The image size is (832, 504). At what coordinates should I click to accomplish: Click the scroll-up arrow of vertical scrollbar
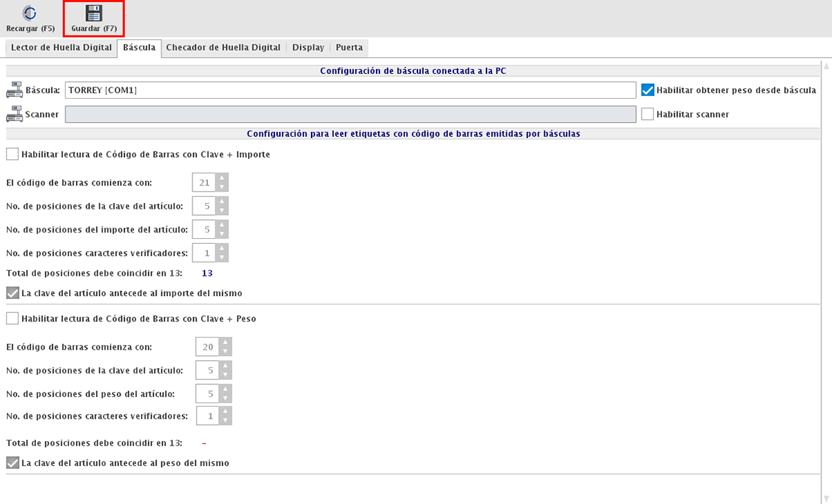826,66
